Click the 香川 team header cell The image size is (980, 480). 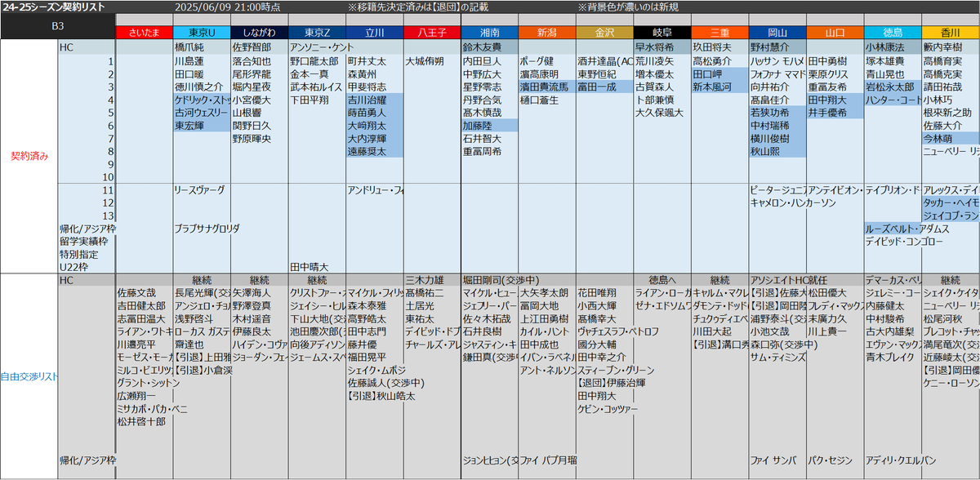[950, 33]
